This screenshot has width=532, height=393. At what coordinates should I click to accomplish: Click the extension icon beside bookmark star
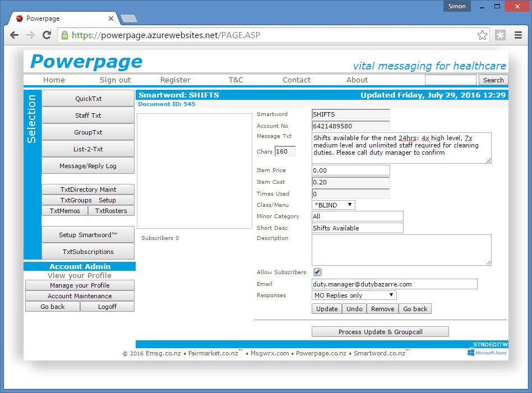(x=500, y=35)
